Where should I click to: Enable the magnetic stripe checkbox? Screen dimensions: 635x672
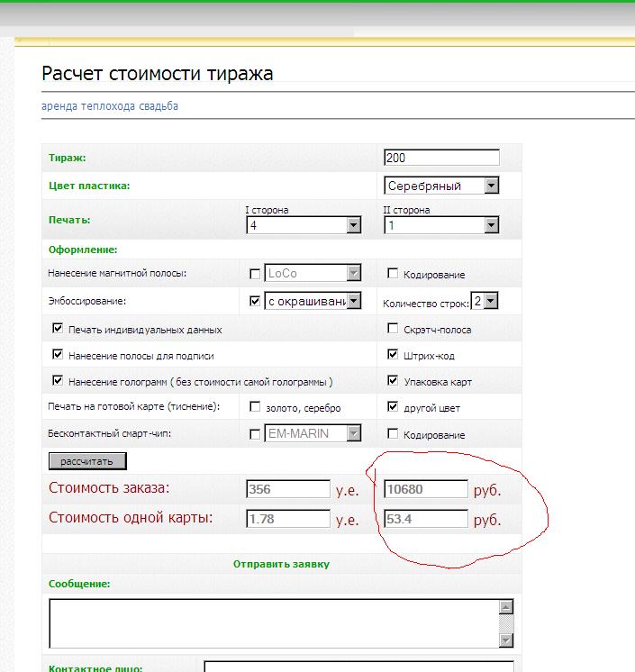click(255, 274)
